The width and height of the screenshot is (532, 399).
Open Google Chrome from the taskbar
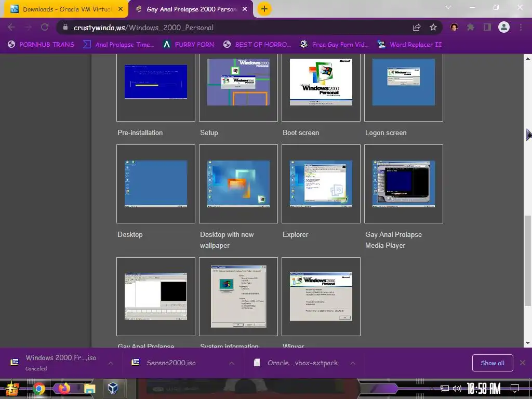pyautogui.click(x=38, y=389)
